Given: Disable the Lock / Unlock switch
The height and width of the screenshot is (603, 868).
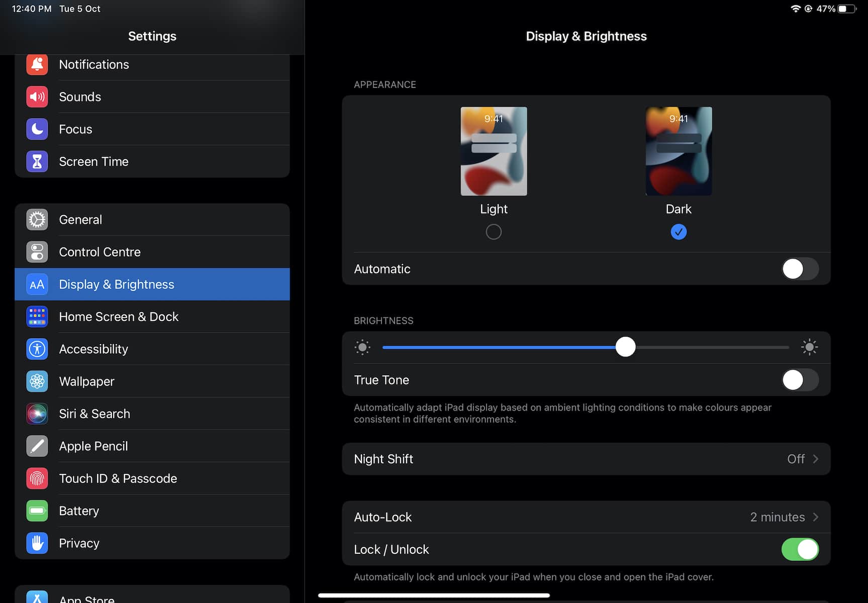Looking at the screenshot, I should click(x=800, y=549).
